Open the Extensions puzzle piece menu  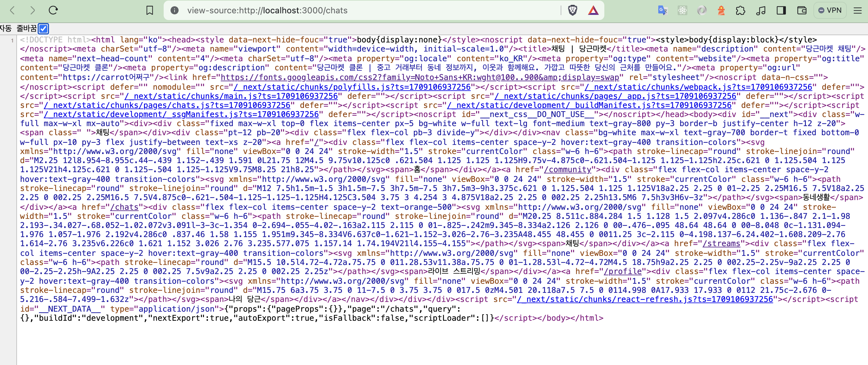[x=741, y=10]
